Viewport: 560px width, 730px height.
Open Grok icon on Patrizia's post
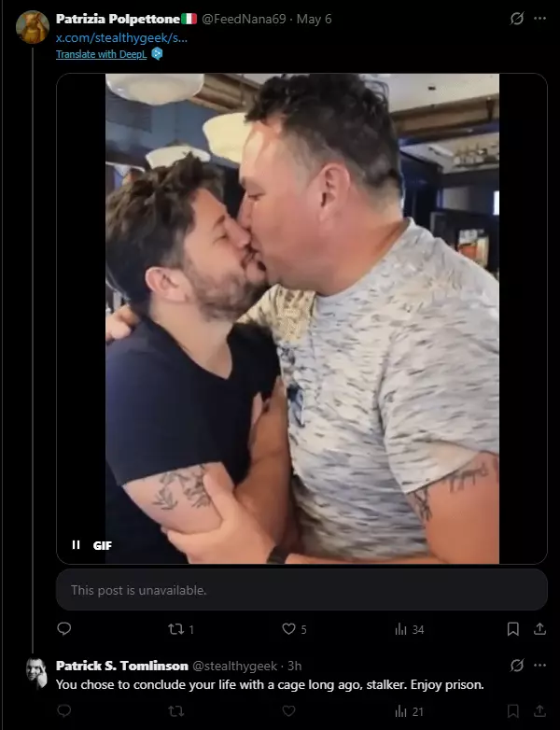pos(517,19)
